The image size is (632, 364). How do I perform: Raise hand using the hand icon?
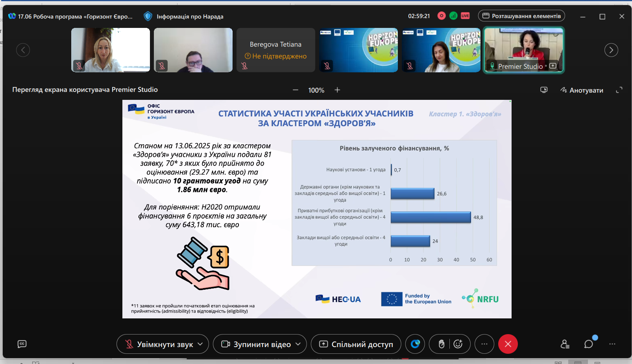442,344
